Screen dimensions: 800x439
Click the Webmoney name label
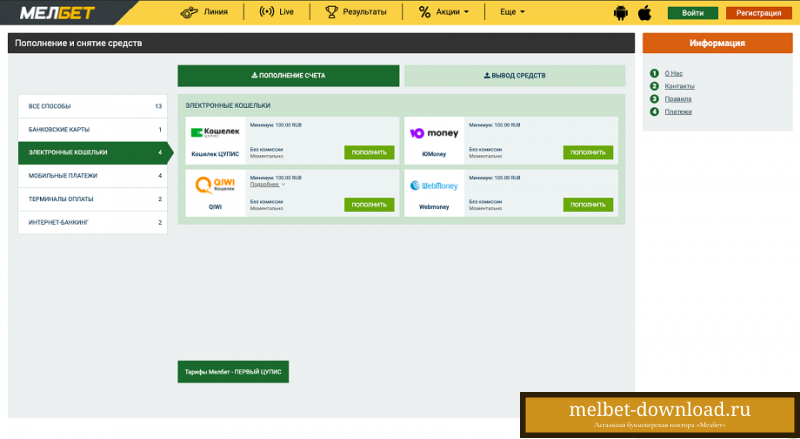click(x=434, y=207)
